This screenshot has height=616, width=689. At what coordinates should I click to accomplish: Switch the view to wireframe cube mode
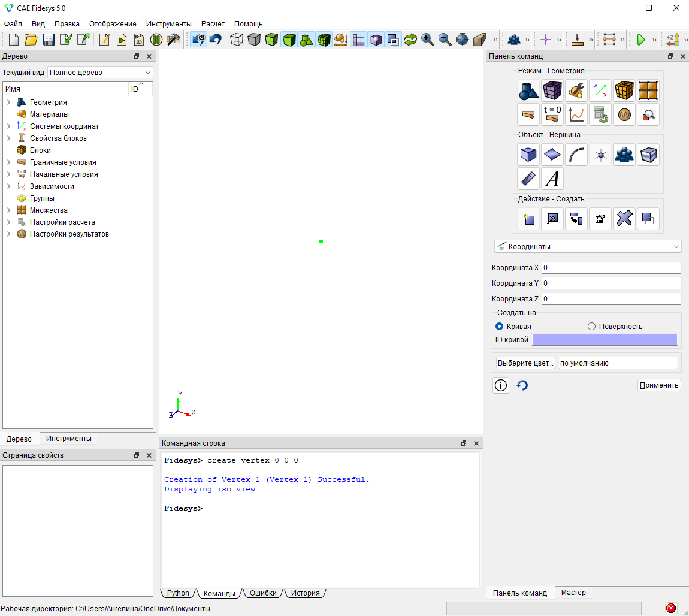[237, 40]
